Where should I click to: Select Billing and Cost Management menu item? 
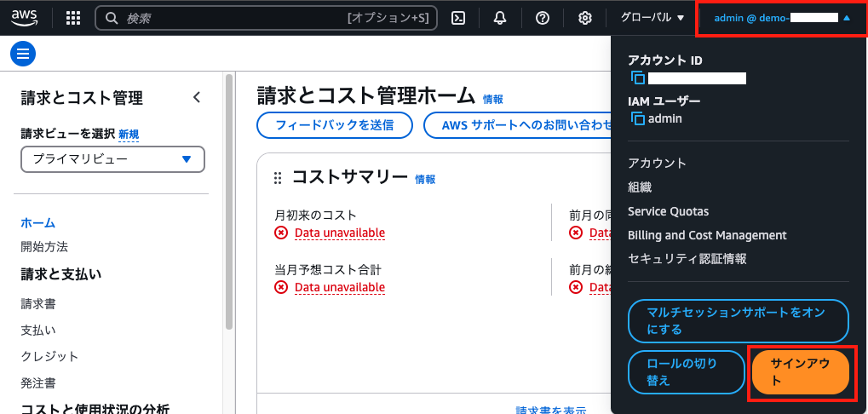click(707, 235)
